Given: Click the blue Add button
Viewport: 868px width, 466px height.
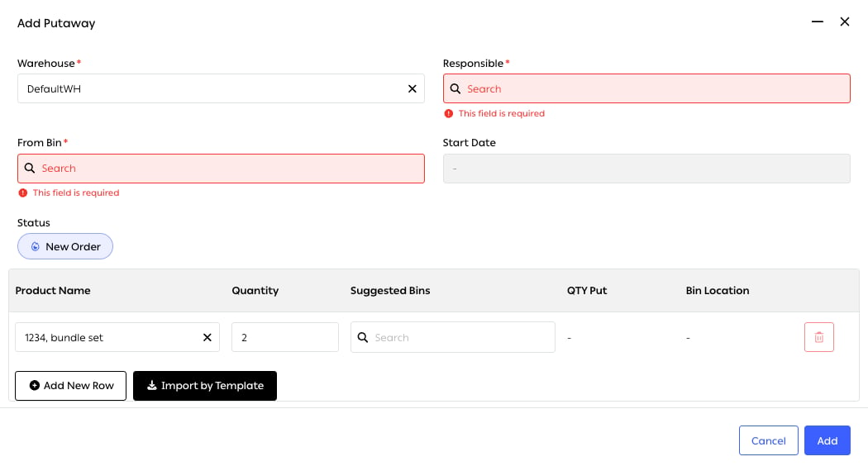Looking at the screenshot, I should coord(827,440).
